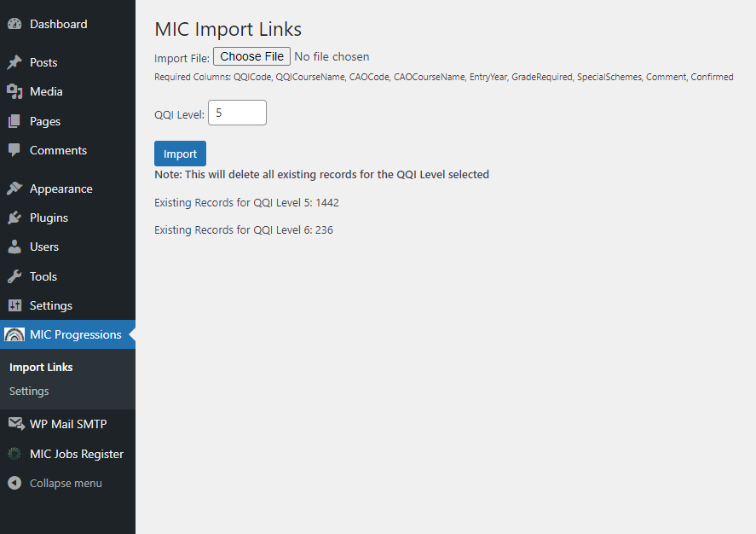Open the MIC Progressions menu

click(75, 334)
